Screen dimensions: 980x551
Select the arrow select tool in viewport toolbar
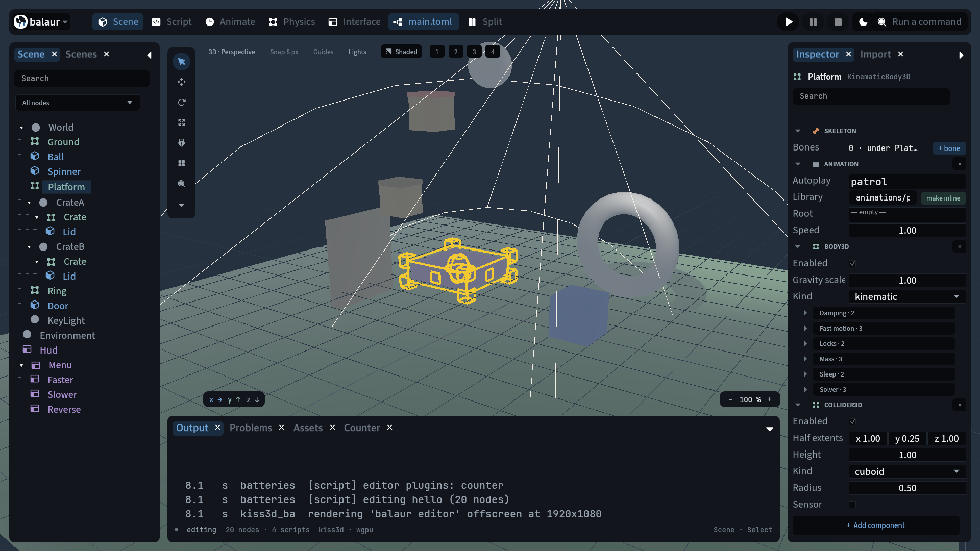coord(181,62)
